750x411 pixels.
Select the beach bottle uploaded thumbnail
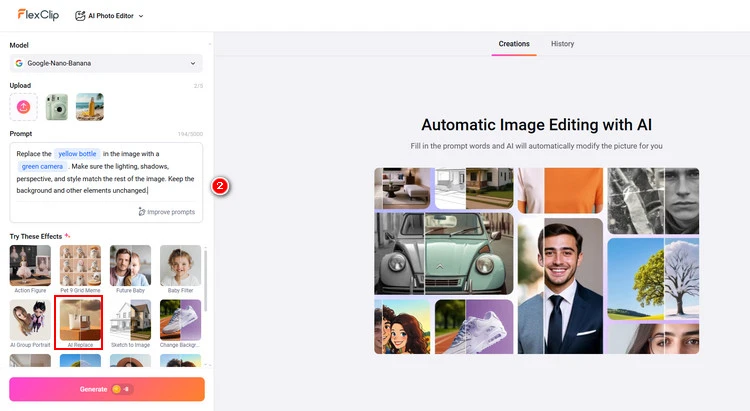[90, 106]
